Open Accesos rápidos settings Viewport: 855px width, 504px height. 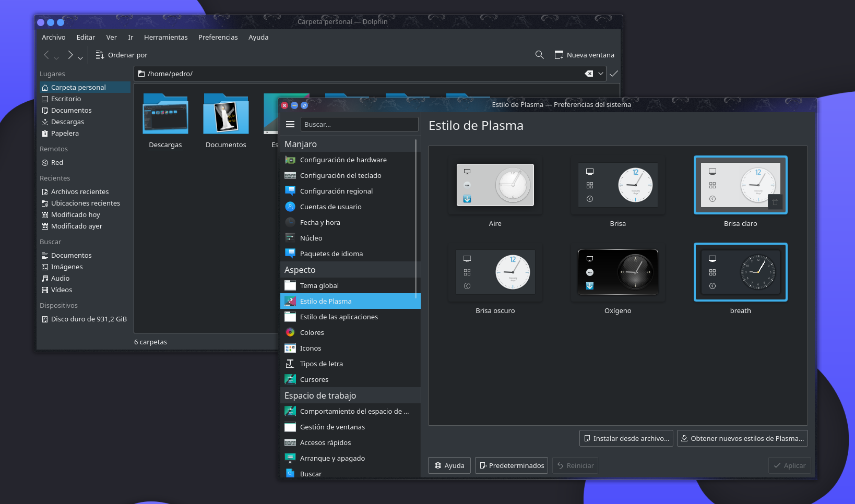(350, 442)
